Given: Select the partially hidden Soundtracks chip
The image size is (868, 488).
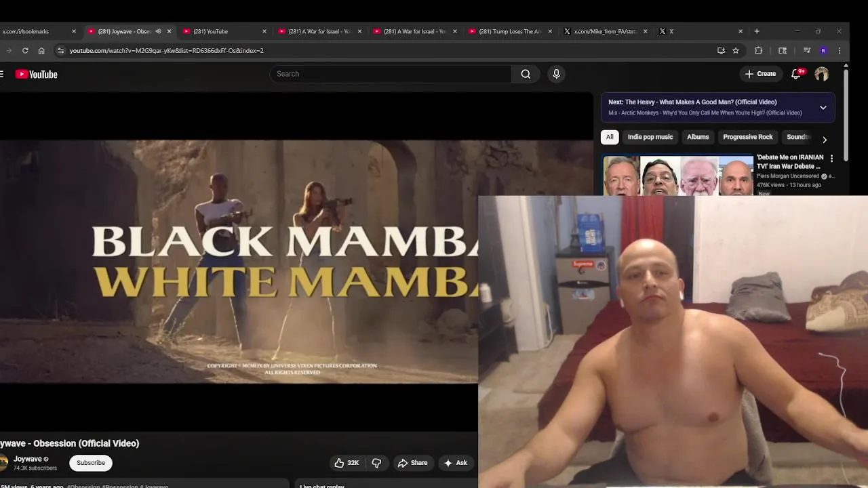Looking at the screenshot, I should (798, 137).
